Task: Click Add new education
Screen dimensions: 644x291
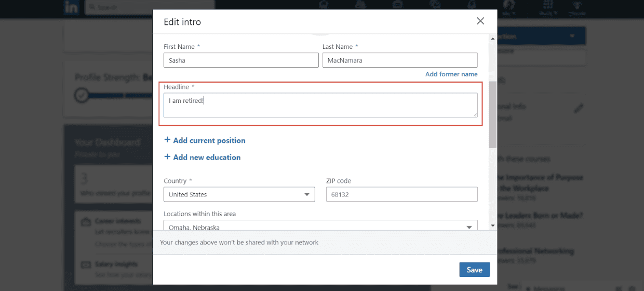Action: click(x=207, y=157)
